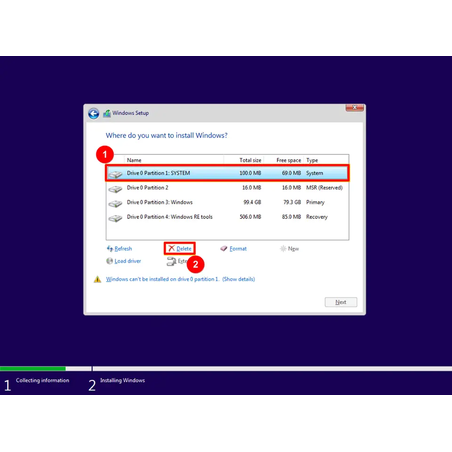The width and height of the screenshot is (452, 452).
Task: Click the green setup progress bar
Action: tap(33, 369)
